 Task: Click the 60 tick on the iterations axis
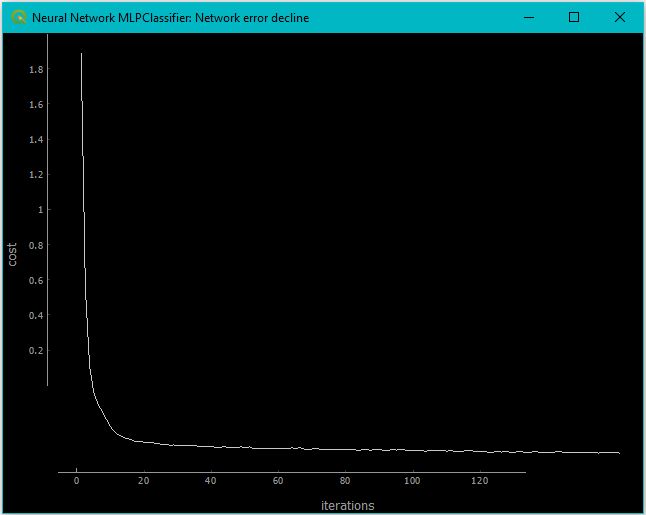pos(278,481)
